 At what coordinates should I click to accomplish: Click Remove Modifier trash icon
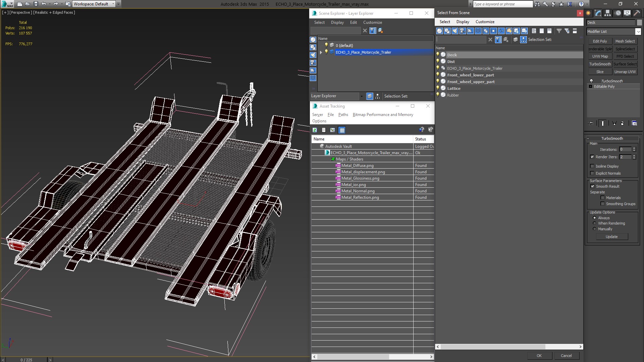coord(623,123)
